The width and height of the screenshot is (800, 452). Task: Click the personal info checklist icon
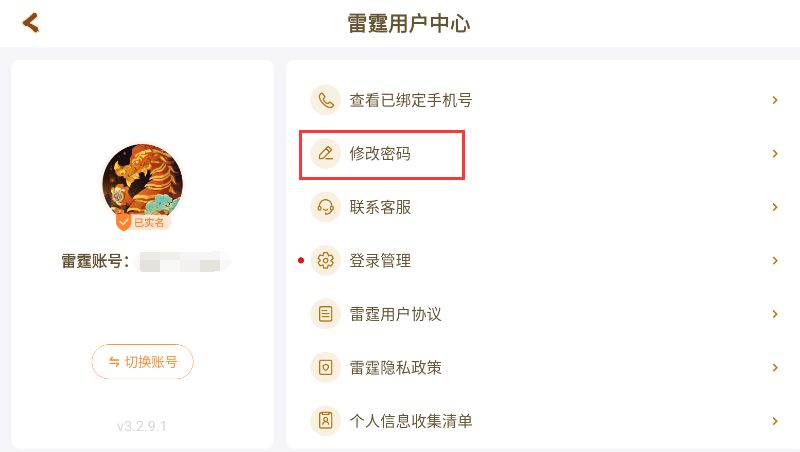[x=325, y=421]
